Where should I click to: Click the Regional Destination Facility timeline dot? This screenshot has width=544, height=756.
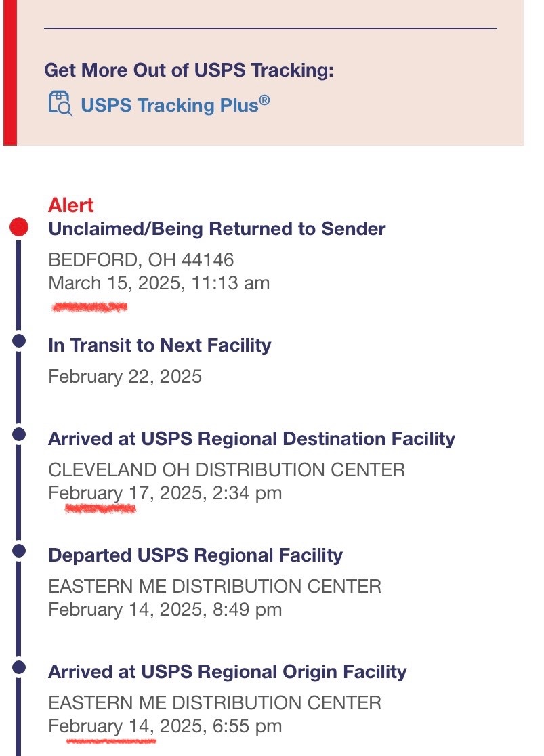[19, 434]
